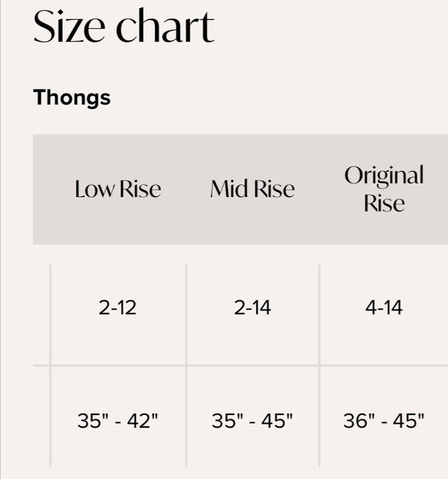Click the horizontal line beneath the 2-12 cell
Screen dimensions: 448x479
[x=118, y=365]
